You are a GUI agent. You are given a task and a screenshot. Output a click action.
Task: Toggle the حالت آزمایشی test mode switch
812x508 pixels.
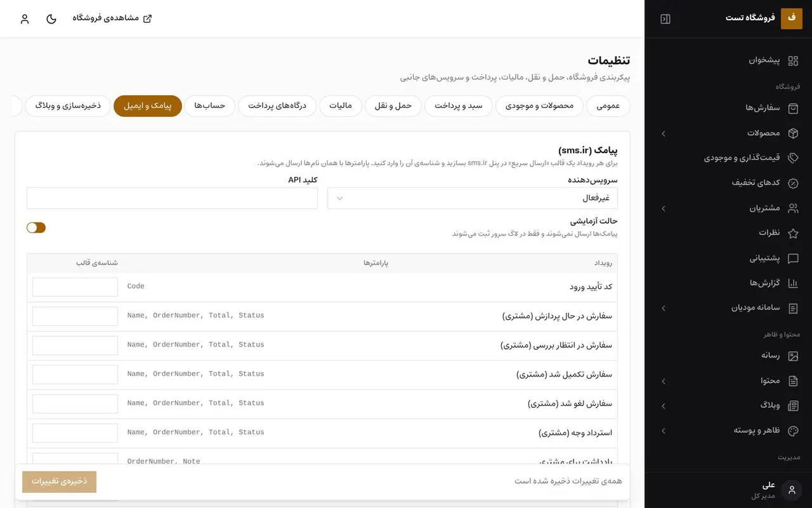click(36, 227)
